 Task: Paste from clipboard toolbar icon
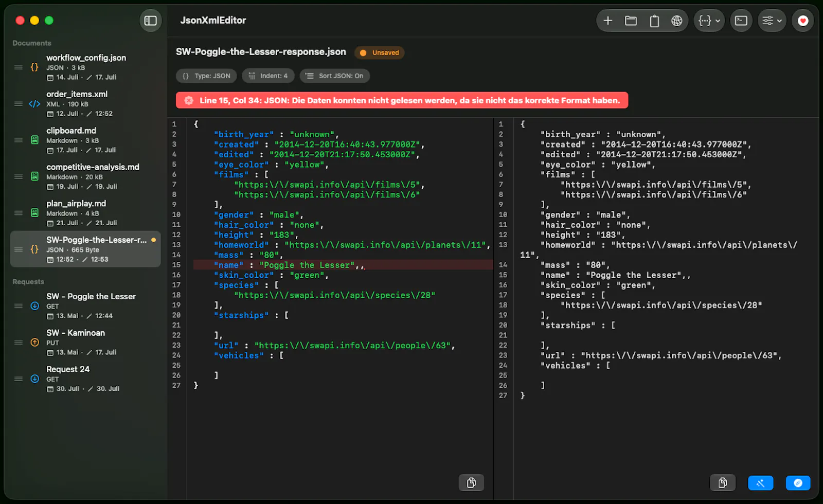click(654, 21)
